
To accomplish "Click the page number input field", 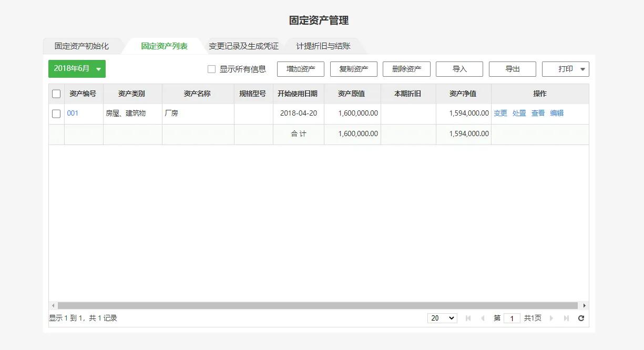I will [512, 317].
